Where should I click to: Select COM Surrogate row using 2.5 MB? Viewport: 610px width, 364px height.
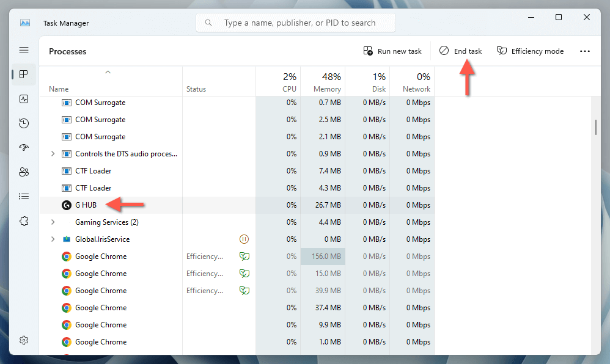(237, 119)
